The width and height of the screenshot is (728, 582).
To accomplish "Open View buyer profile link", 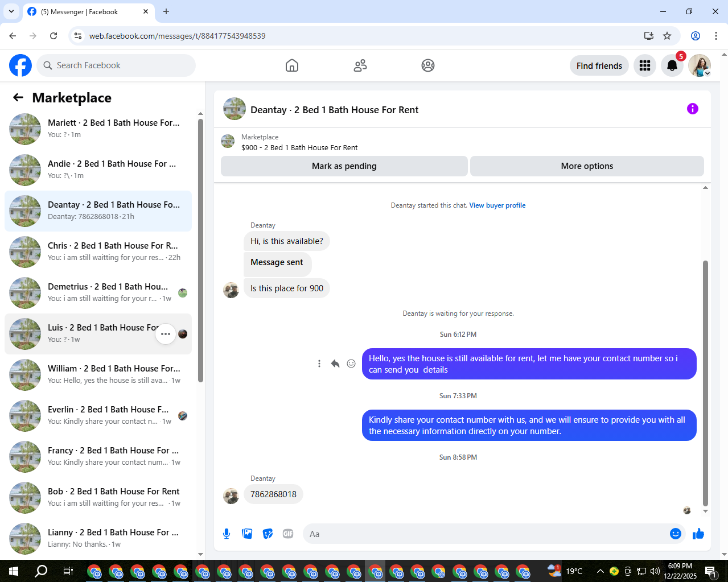I will point(497,205).
